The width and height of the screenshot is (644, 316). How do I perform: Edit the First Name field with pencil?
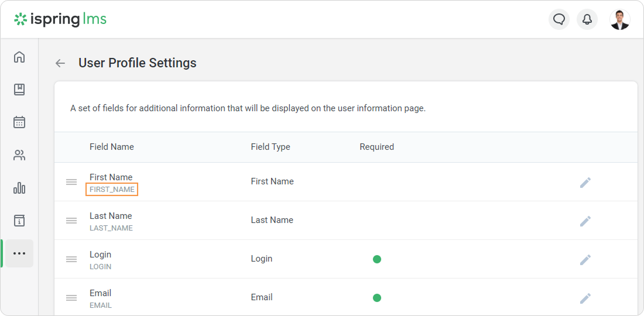585,183
